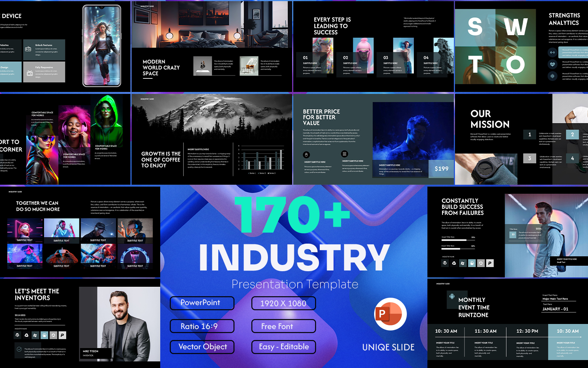The height and width of the screenshot is (368, 588).
Task: Click the large PowerPoint logo in the center banner
Action: (390, 314)
